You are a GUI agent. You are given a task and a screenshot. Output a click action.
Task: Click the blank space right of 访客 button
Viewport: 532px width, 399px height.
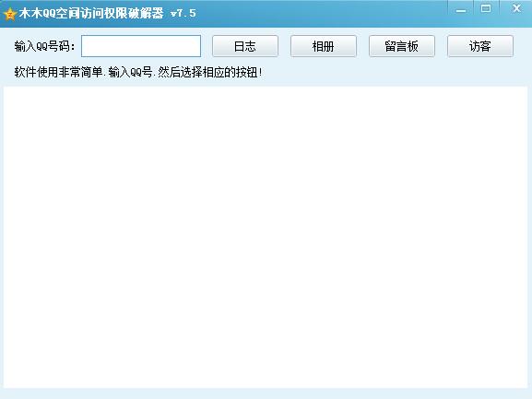point(522,46)
